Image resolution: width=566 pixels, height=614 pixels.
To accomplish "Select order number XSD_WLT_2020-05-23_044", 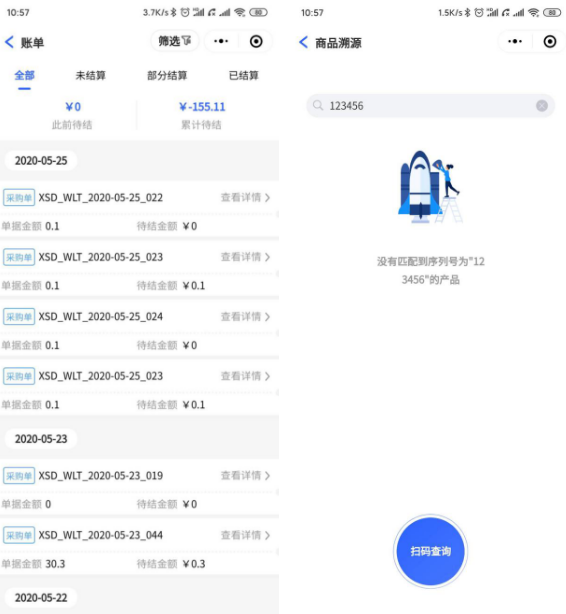I will coord(101,535).
